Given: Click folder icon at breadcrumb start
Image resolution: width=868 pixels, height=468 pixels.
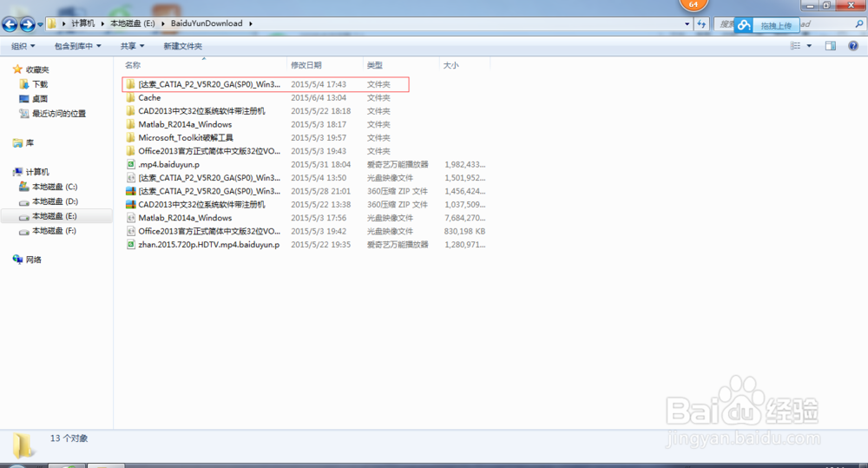Looking at the screenshot, I should (x=51, y=23).
